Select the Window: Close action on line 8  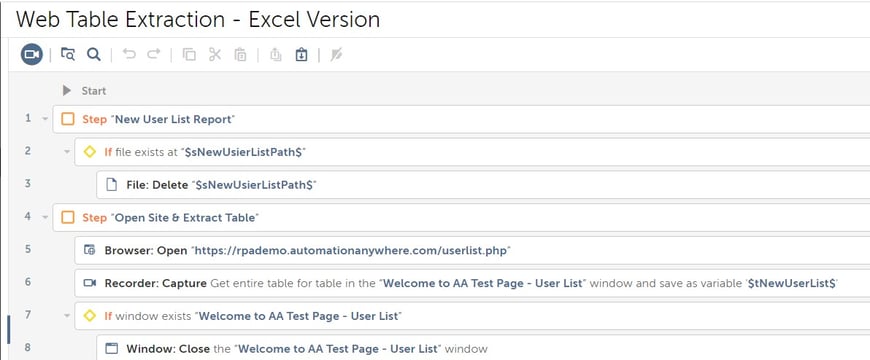483,348
